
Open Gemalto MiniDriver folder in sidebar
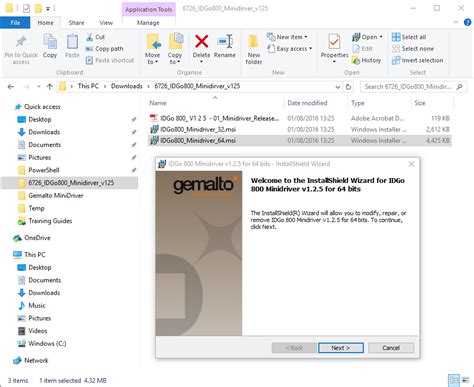tap(56, 195)
